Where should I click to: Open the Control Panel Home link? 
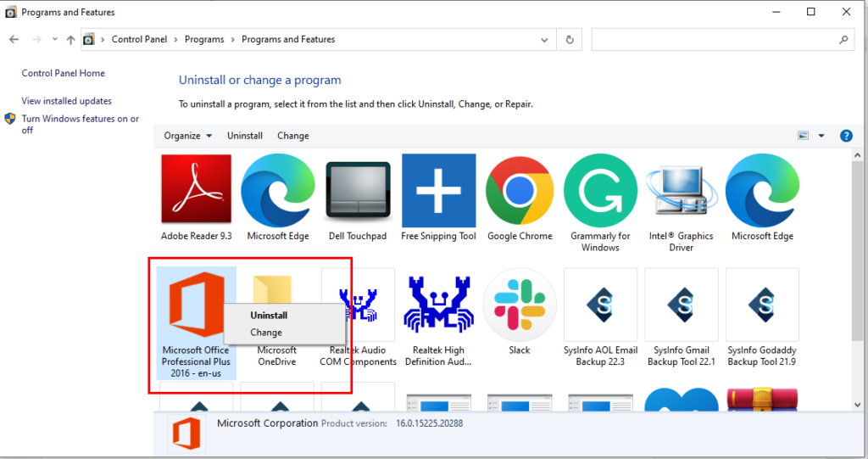(63, 73)
